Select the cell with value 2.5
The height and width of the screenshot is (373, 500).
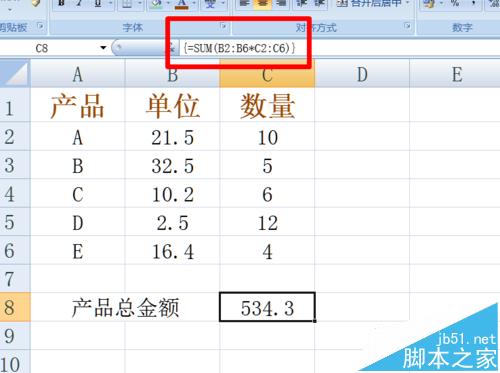click(x=172, y=222)
